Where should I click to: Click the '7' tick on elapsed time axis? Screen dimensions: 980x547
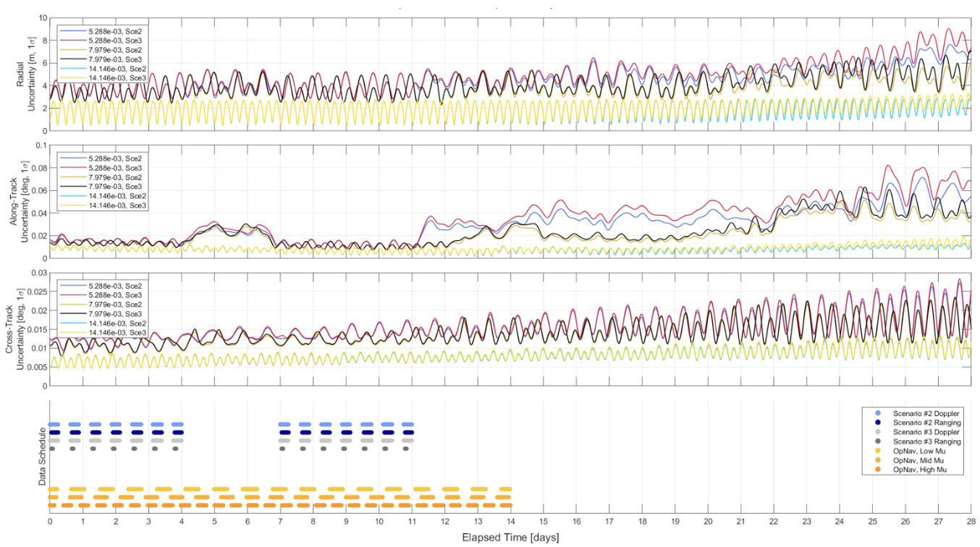(280, 522)
